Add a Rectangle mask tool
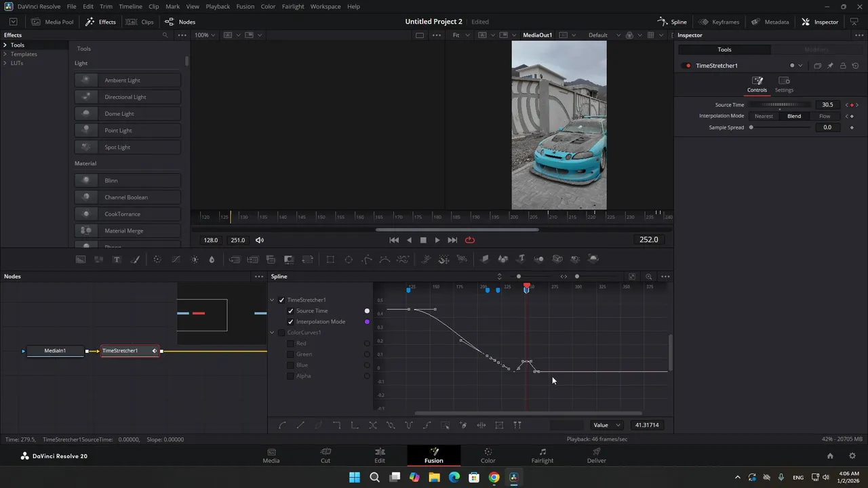 coord(330,259)
